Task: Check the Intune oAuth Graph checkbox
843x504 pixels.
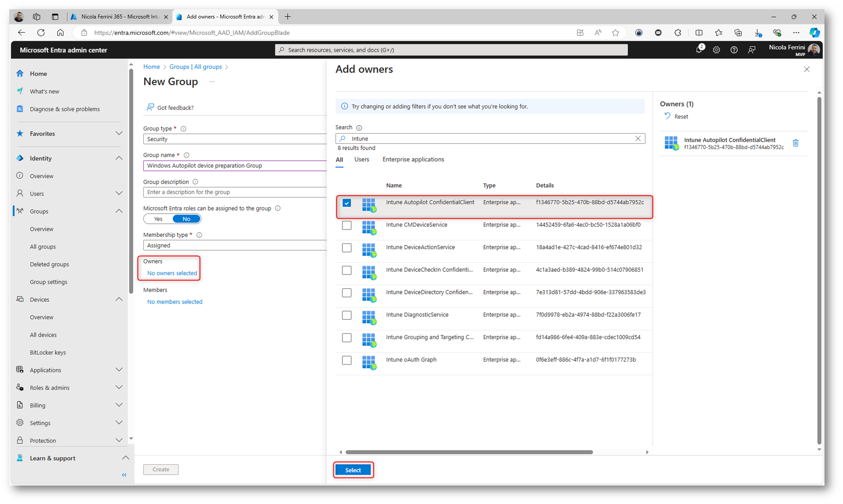Action: (x=347, y=360)
